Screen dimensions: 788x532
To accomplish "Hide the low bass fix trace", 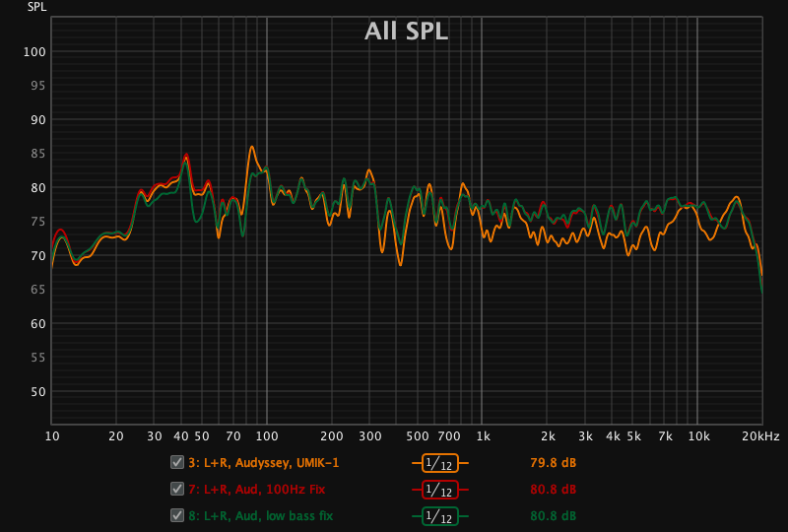I will click(x=177, y=515).
